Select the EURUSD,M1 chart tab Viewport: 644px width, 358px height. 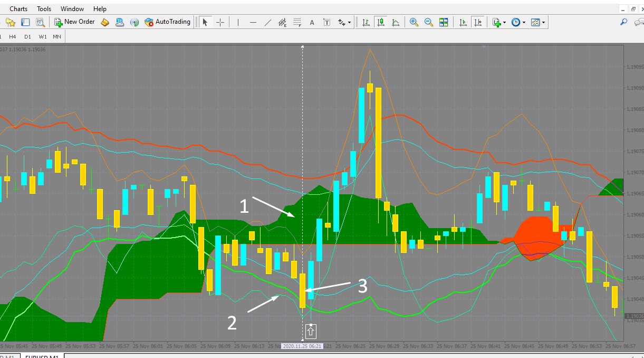pos(42,357)
